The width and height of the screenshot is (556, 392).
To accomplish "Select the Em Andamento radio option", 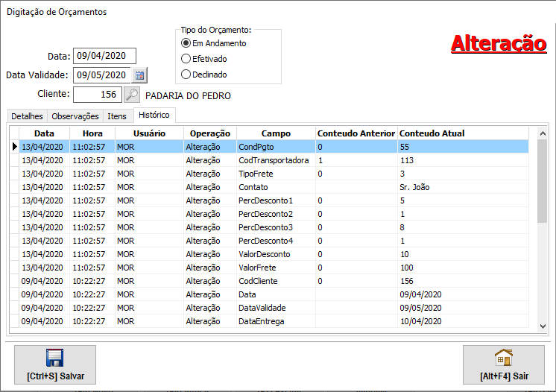I will (x=186, y=43).
